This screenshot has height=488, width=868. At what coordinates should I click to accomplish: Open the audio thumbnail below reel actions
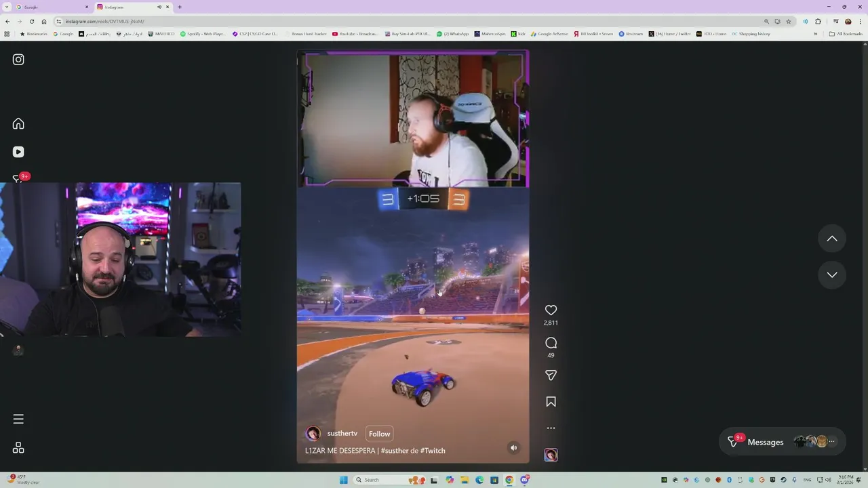(x=551, y=455)
